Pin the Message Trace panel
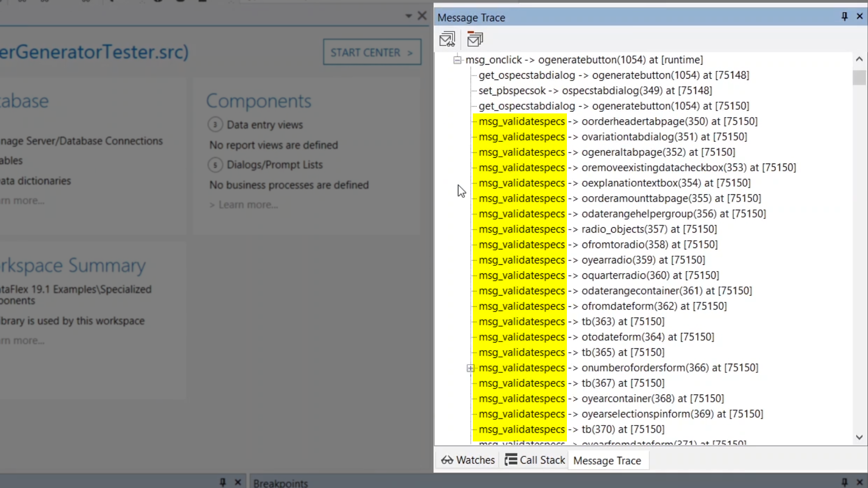 [x=844, y=17]
